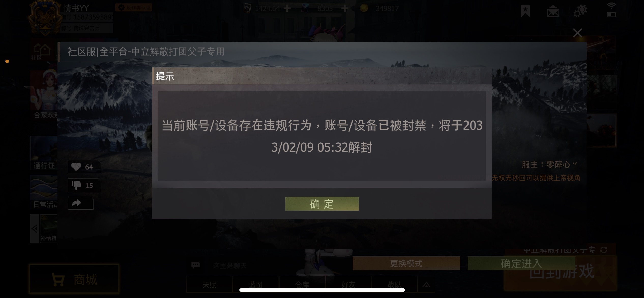The width and height of the screenshot is (644, 298).
Task: Open the 仓库 tab
Action: tap(302, 285)
